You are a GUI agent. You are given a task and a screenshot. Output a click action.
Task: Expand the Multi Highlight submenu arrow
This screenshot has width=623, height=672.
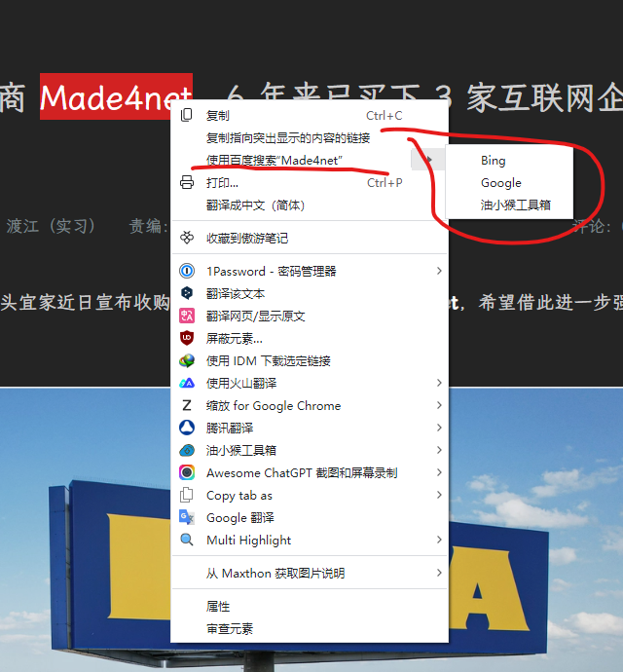pyautogui.click(x=439, y=540)
